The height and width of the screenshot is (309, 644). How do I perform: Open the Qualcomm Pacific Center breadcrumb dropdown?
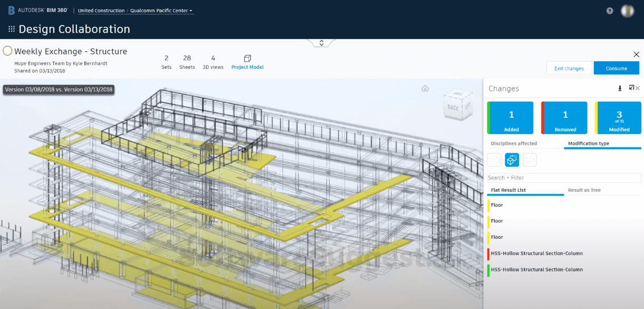click(x=191, y=10)
